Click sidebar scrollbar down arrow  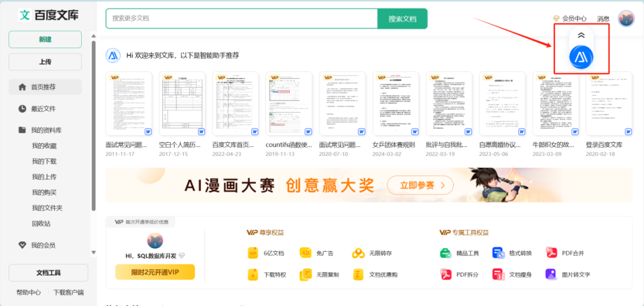tap(94, 252)
